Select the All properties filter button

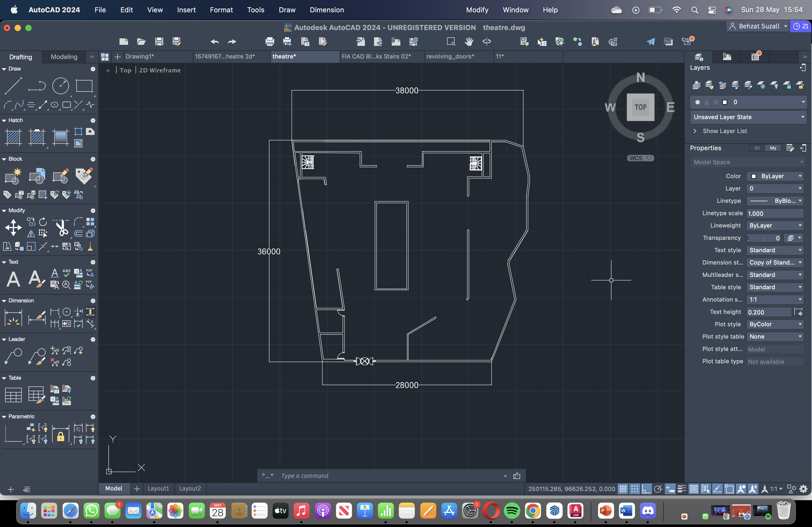(757, 148)
